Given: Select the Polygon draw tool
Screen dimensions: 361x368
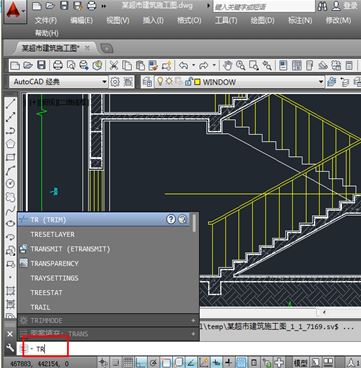Looking at the screenshot, I should (x=11, y=144).
